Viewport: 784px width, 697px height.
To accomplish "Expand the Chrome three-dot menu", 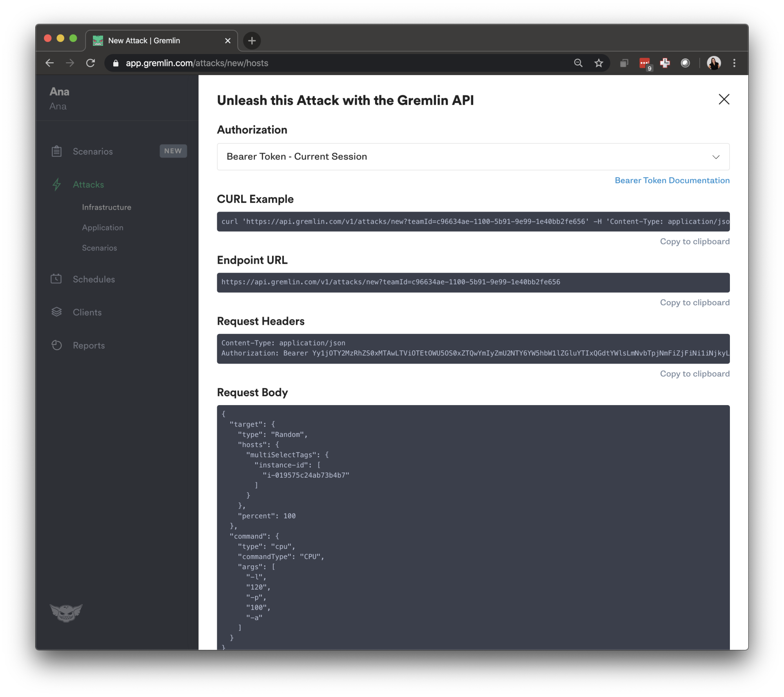I will pos(734,63).
